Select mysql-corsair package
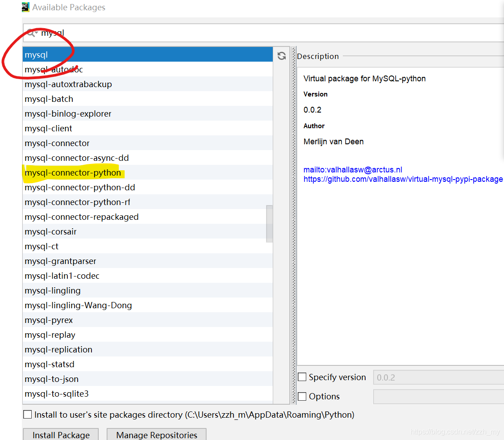 148,232
